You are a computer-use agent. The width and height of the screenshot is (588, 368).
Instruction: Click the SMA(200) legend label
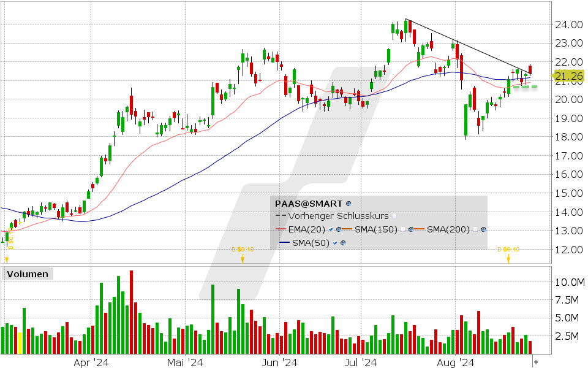(x=448, y=229)
